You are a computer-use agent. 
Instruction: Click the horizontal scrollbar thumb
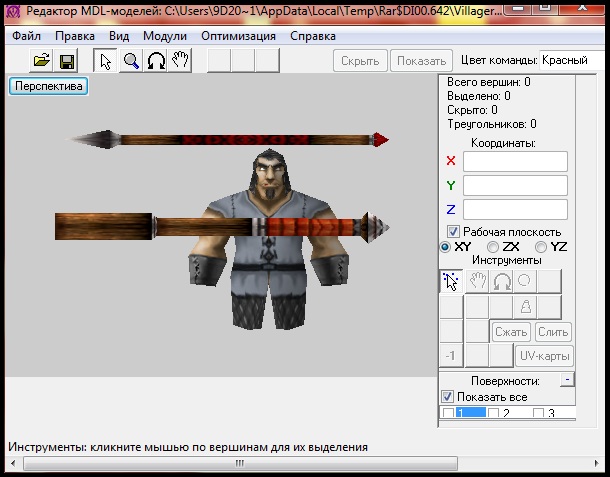[240, 463]
